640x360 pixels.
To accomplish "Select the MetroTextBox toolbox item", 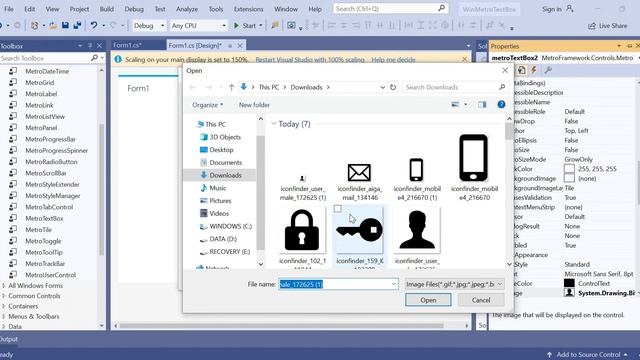I will [44, 218].
